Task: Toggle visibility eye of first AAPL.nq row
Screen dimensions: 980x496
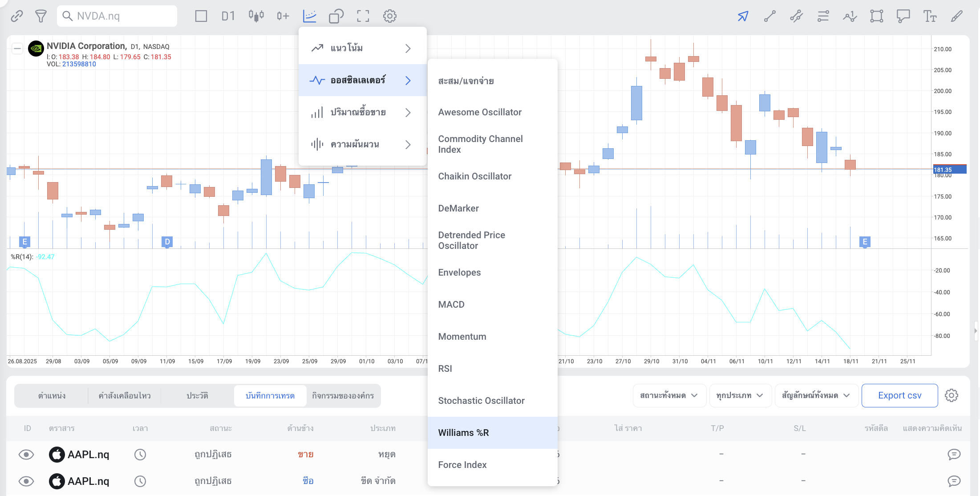Action: (26, 455)
